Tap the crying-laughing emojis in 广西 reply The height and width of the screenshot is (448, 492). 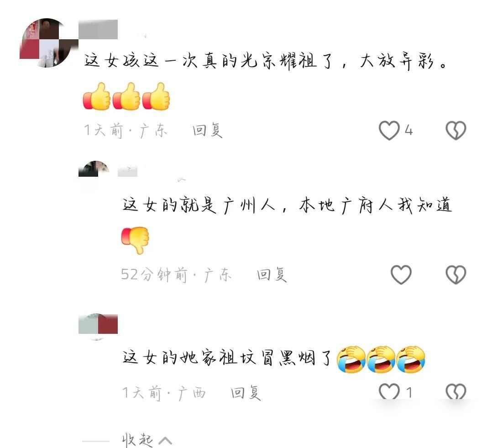[x=381, y=359]
